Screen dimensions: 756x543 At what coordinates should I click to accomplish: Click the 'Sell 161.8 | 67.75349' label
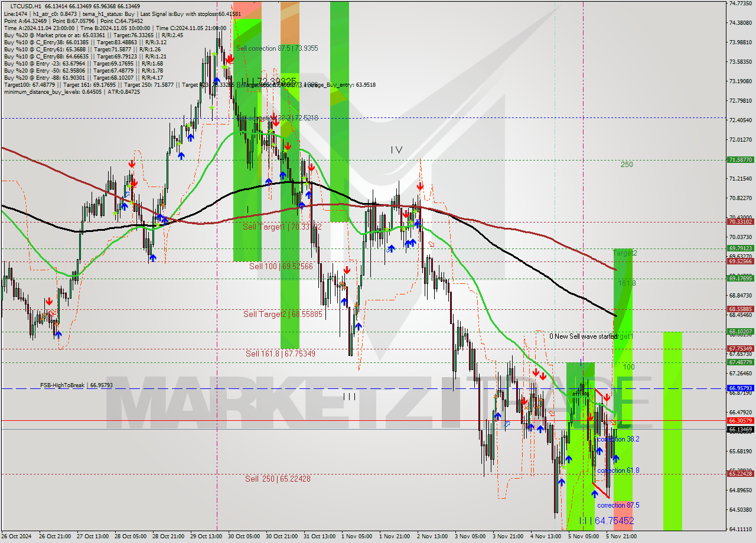pos(281,354)
